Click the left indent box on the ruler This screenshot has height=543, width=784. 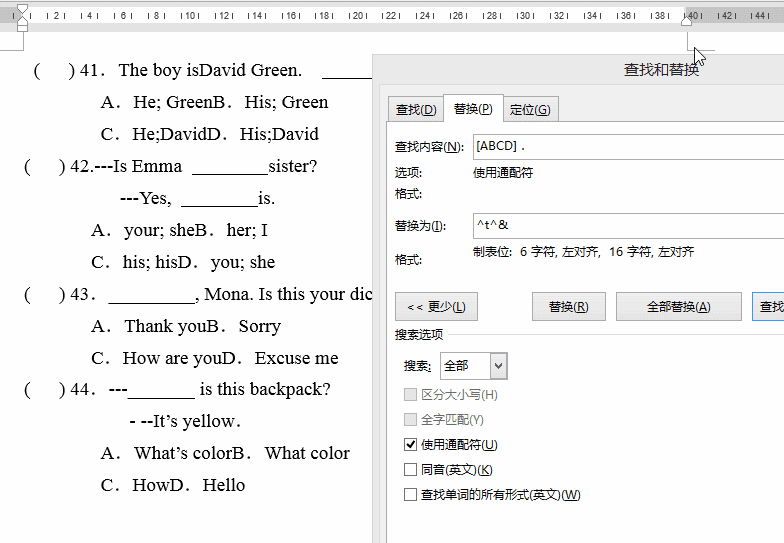[22, 28]
